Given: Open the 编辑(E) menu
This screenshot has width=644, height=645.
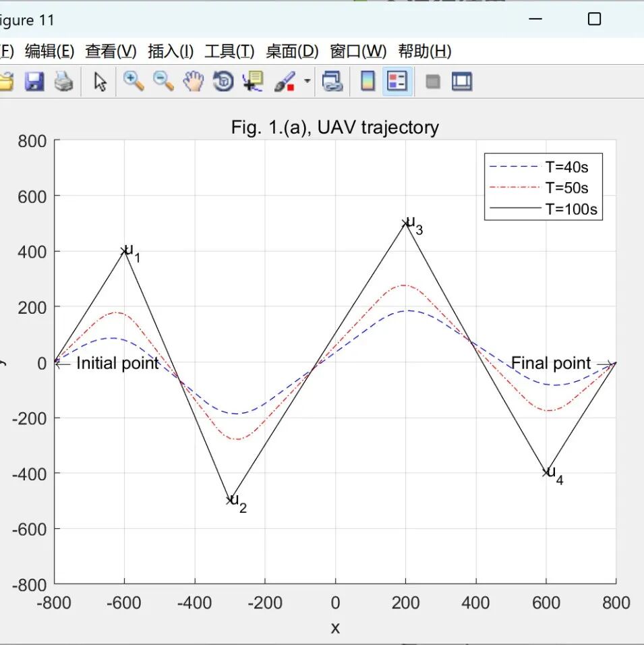Looking at the screenshot, I should pos(49,51).
